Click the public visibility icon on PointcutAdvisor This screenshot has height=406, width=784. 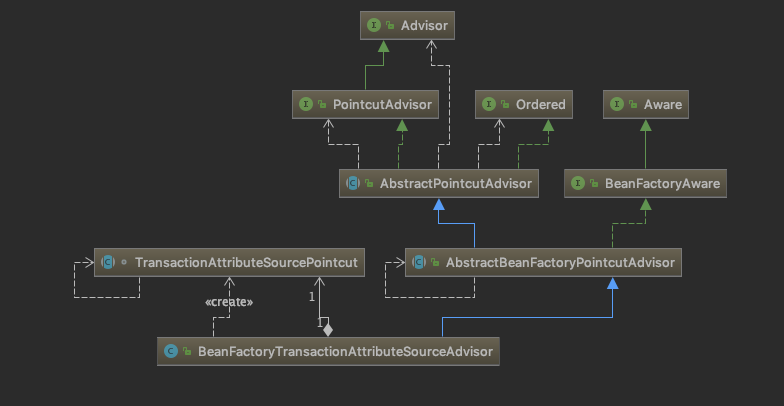pyautogui.click(x=322, y=104)
